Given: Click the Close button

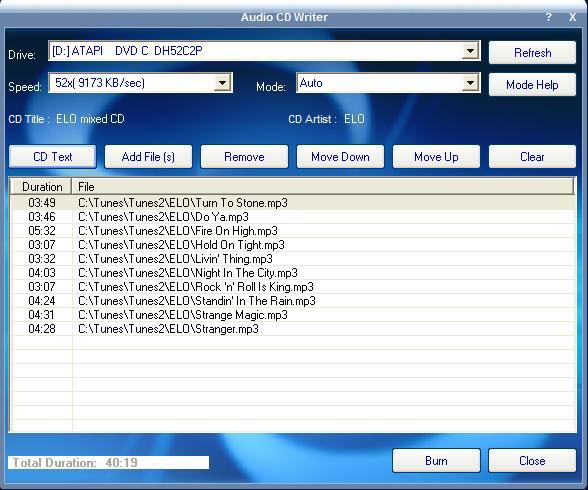Looking at the screenshot, I should (532, 460).
